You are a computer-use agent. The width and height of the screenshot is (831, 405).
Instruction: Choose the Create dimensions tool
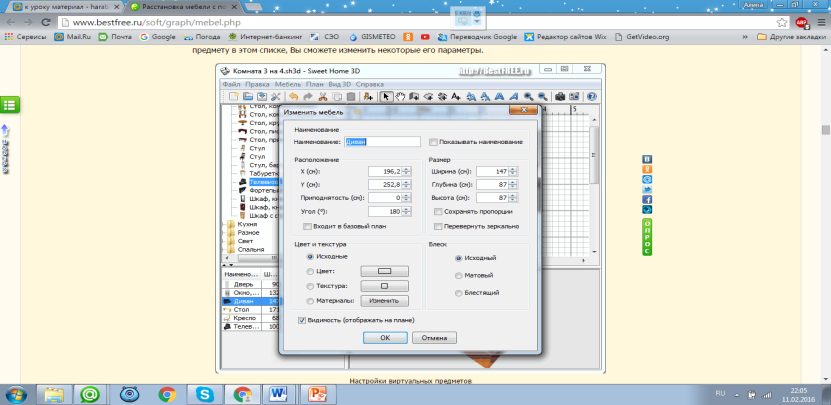(442, 96)
